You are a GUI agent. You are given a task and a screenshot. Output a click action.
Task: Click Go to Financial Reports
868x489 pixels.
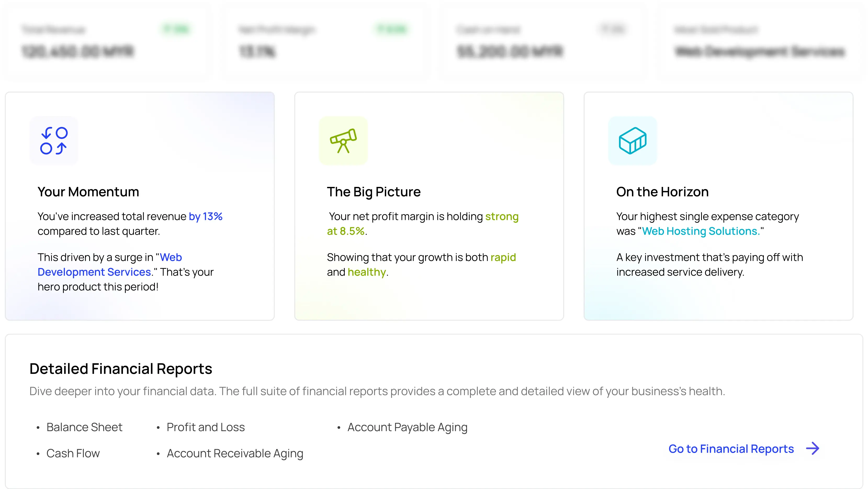click(731, 448)
